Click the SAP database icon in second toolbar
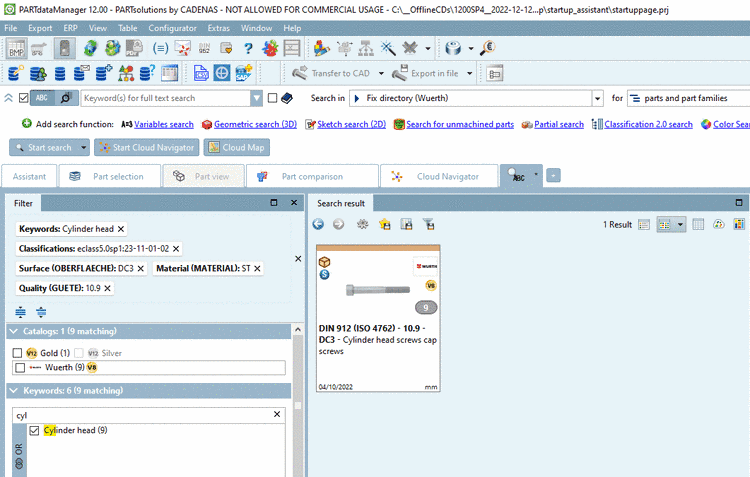Image resolution: width=750 pixels, height=477 pixels. 243,73
